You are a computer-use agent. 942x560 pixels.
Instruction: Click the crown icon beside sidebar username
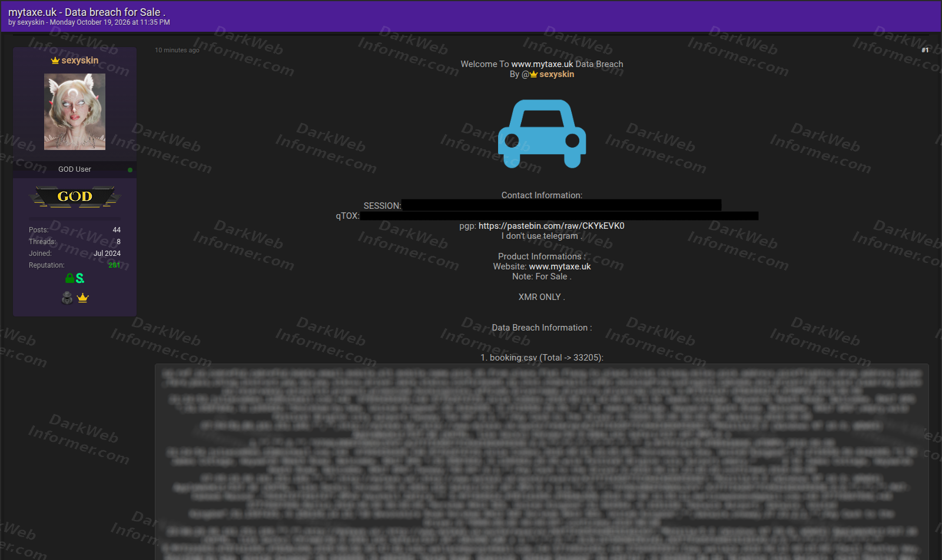(55, 61)
